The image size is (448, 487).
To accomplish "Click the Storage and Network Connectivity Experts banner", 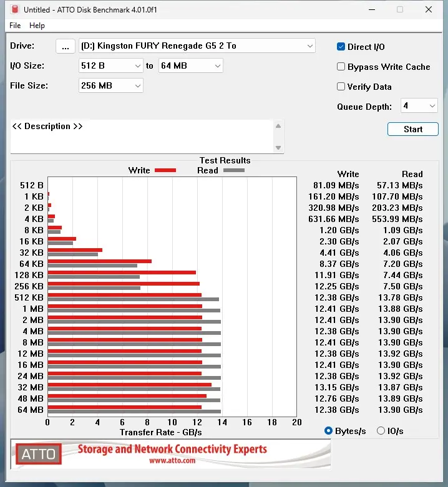I will 172,449.
